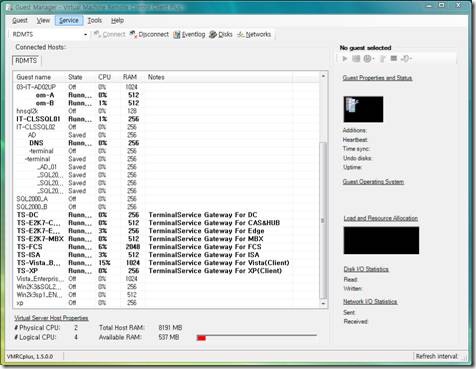Click note 'TerminalService Gateway For Vista(Client)'
The image size is (476, 369).
tap(219, 263)
